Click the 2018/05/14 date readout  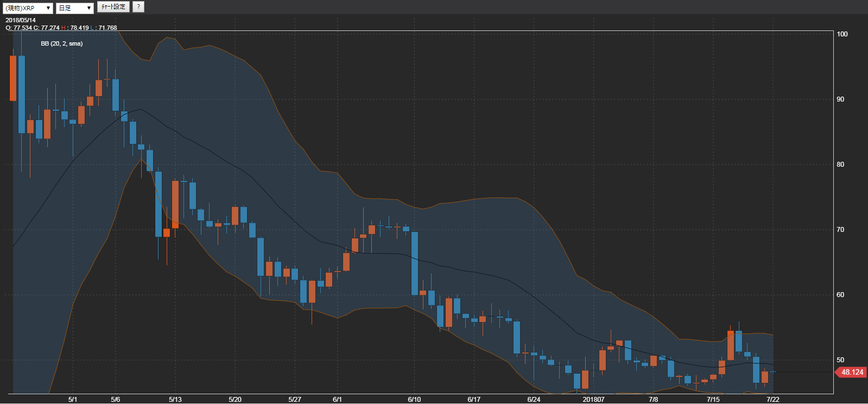click(21, 20)
